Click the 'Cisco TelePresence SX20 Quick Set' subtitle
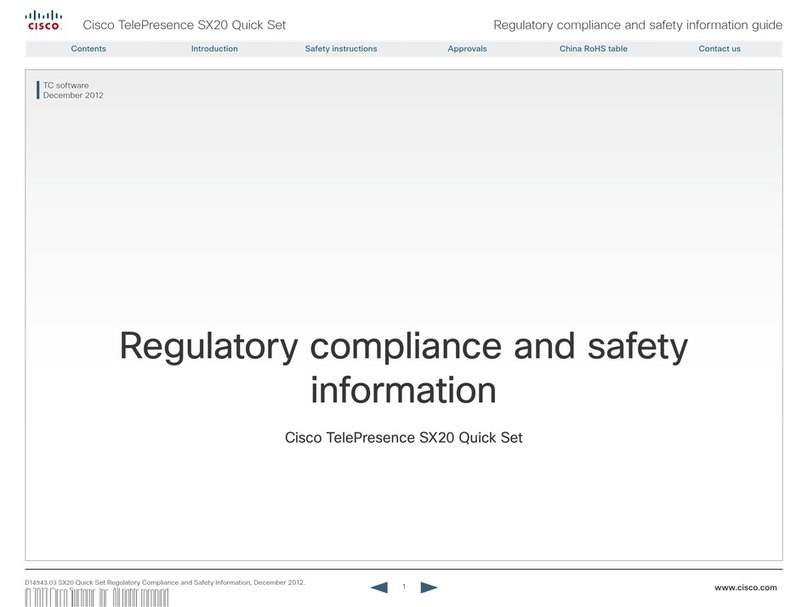Image resolution: width=808 pixels, height=607 pixels. (x=403, y=438)
